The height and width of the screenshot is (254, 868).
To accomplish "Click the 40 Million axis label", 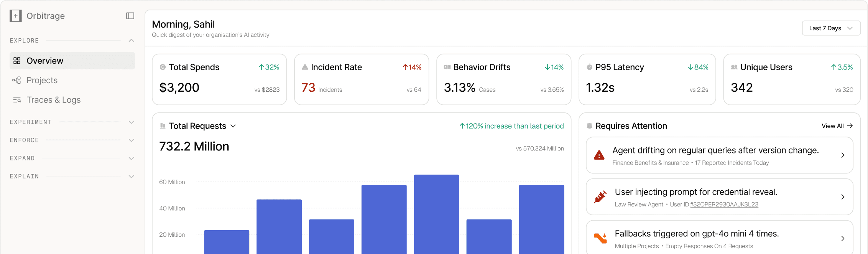I will pos(172,208).
